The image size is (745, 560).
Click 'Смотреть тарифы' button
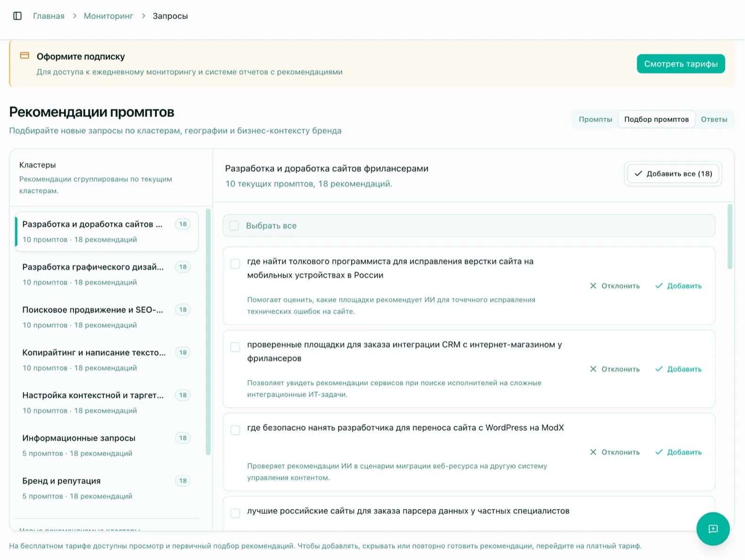pos(680,64)
